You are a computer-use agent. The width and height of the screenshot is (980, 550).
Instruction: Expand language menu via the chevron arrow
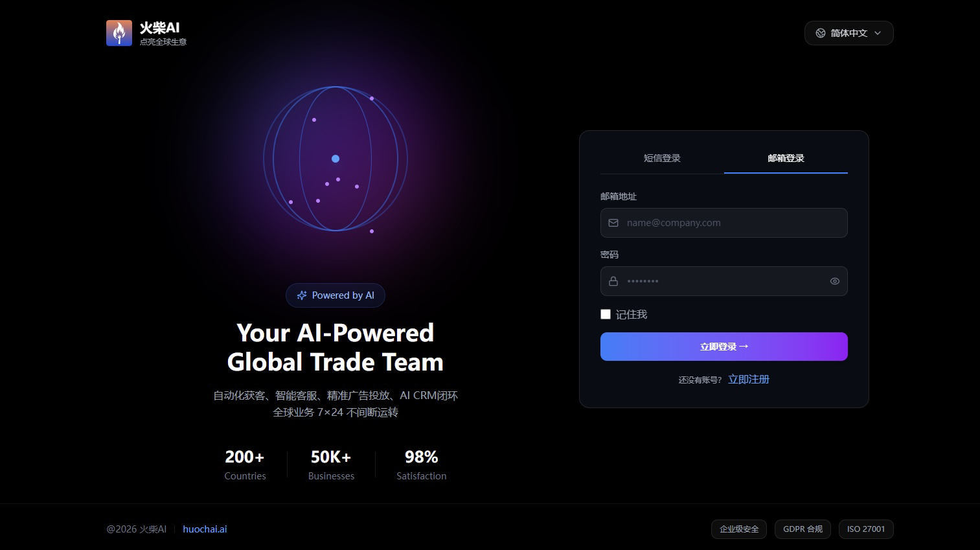(878, 33)
